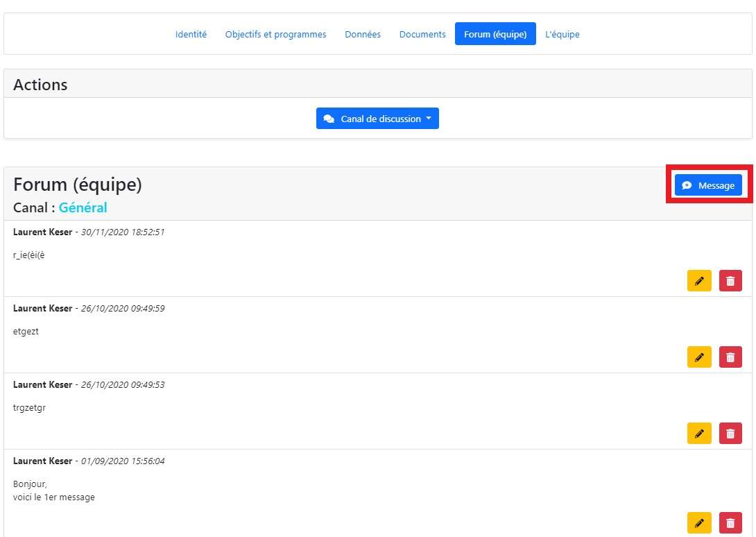Edit the "trgzetgr" message with pencil icon
This screenshot has width=756, height=537.
[699, 433]
